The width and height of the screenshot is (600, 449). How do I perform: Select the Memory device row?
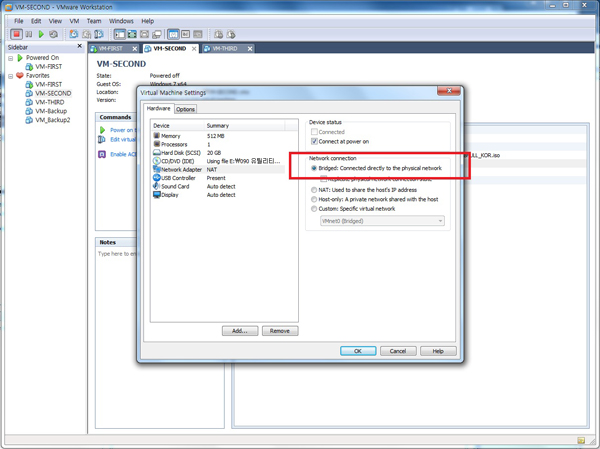click(218, 136)
